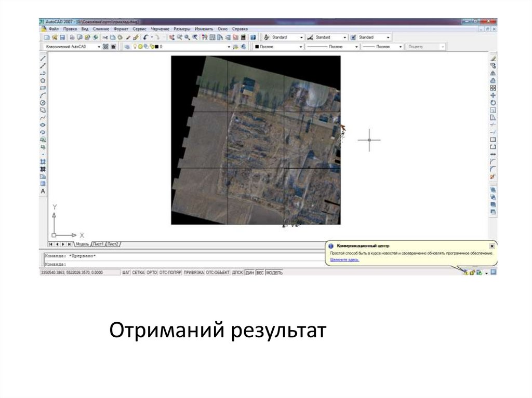Viewport: 532px width, 398px height.
Task: Click the Communication Center tray icon
Action: (x=465, y=272)
